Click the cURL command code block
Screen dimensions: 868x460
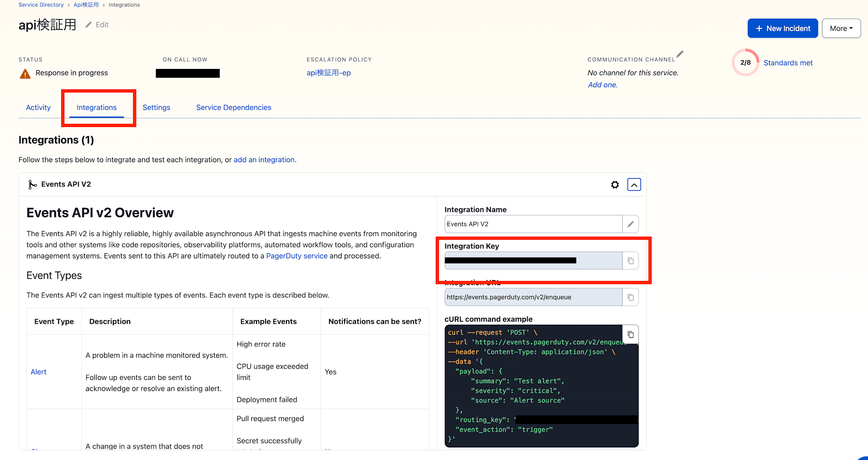pyautogui.click(x=541, y=386)
